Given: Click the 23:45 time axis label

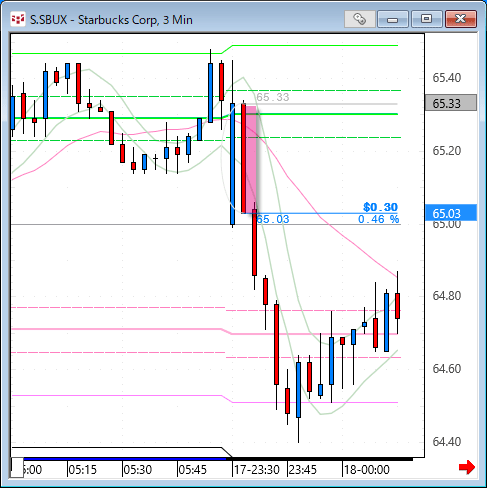Looking at the screenshot, I should pos(303,470).
